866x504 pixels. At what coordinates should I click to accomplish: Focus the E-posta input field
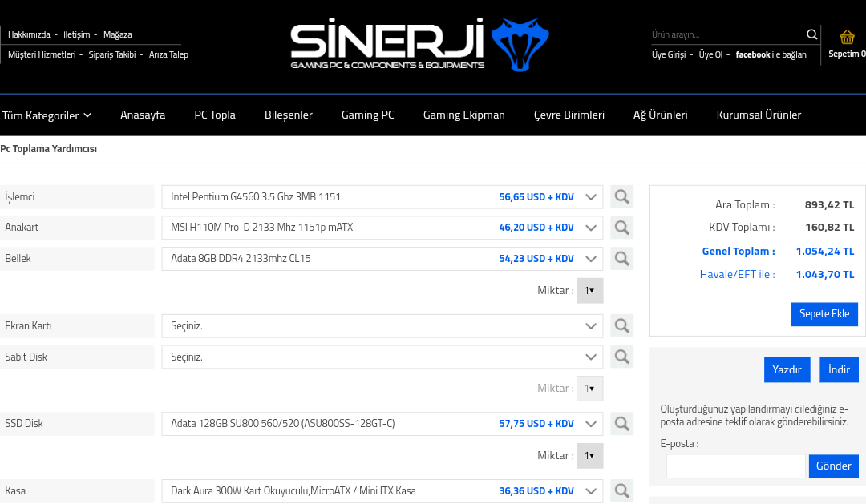(x=735, y=466)
